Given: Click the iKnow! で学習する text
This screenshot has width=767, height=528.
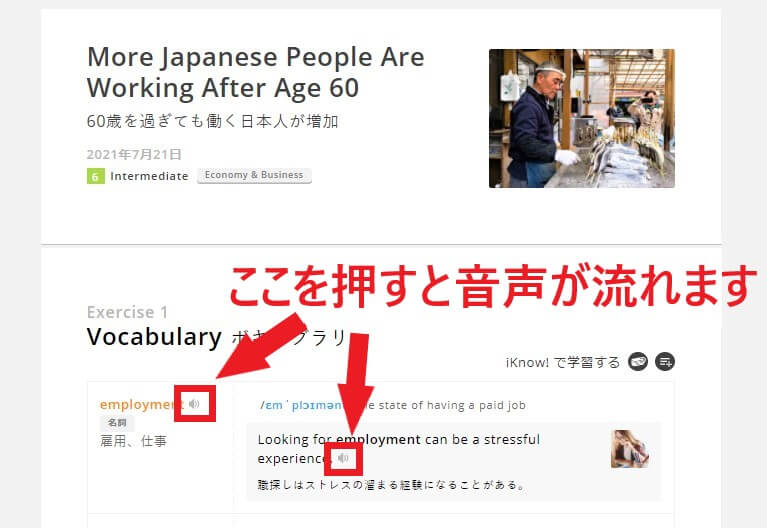Looking at the screenshot, I should click(563, 363).
